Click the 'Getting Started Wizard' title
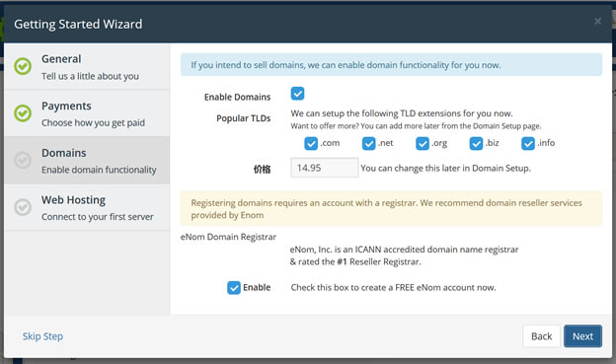Viewport: 616px width, 364px height. tap(78, 24)
